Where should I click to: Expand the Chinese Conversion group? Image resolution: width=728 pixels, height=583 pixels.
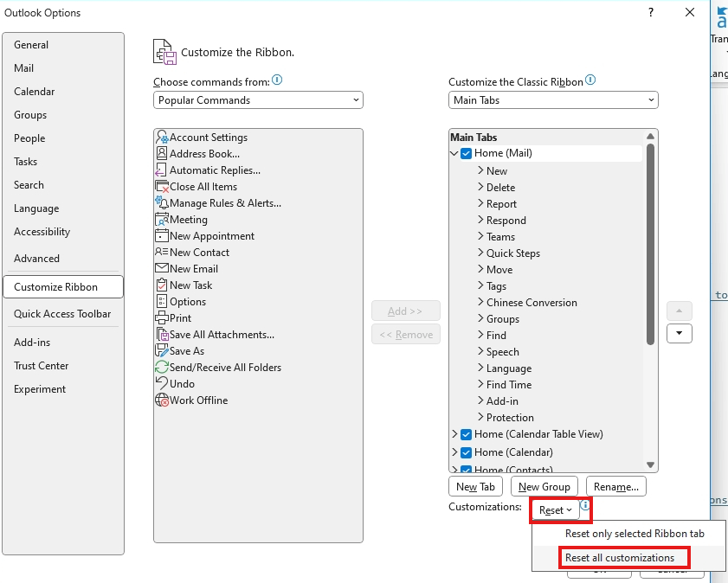481,302
